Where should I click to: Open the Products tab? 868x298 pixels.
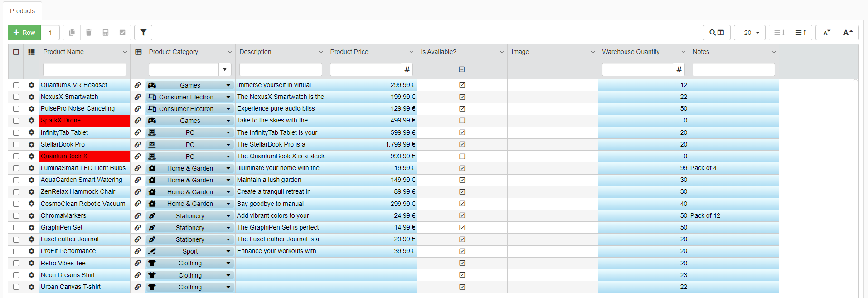(22, 11)
